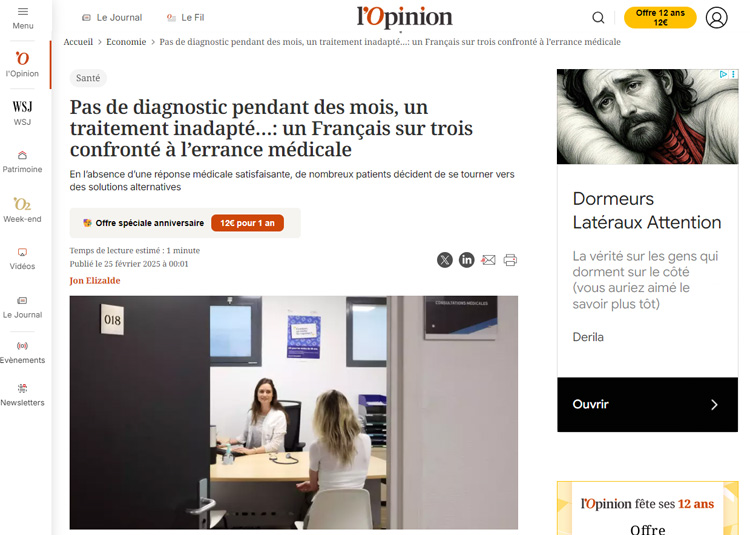
Task: Go to Patrimoine in the sidebar
Action: 22,162
